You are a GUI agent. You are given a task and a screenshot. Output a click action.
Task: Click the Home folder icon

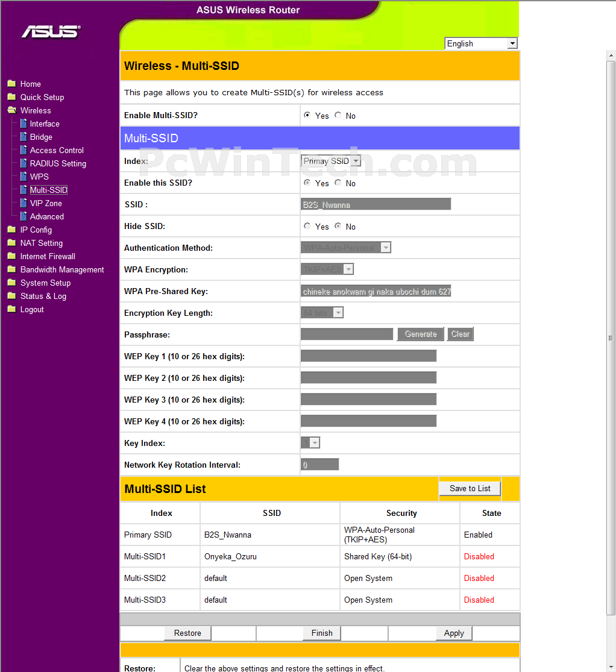pos(12,84)
